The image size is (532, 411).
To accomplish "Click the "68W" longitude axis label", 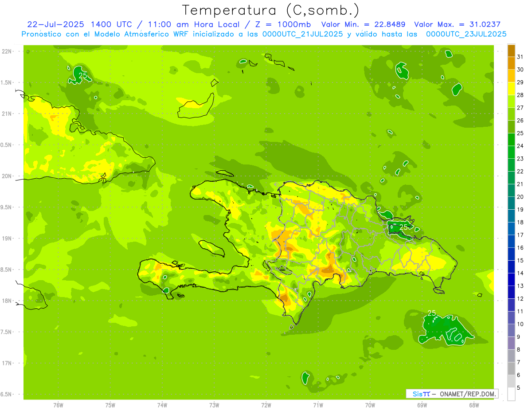I will (x=474, y=405).
